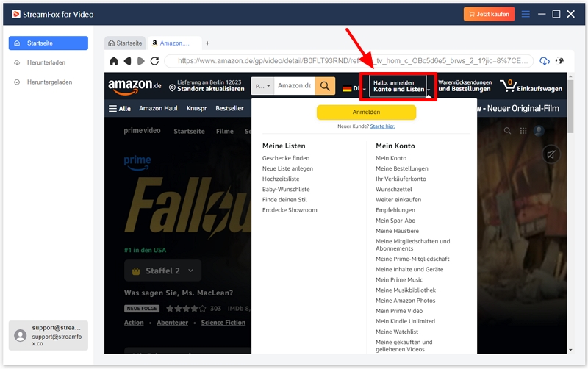Open Geschenke finden in Meine Listen
Viewport: 588px width, 369px height.
coord(286,158)
